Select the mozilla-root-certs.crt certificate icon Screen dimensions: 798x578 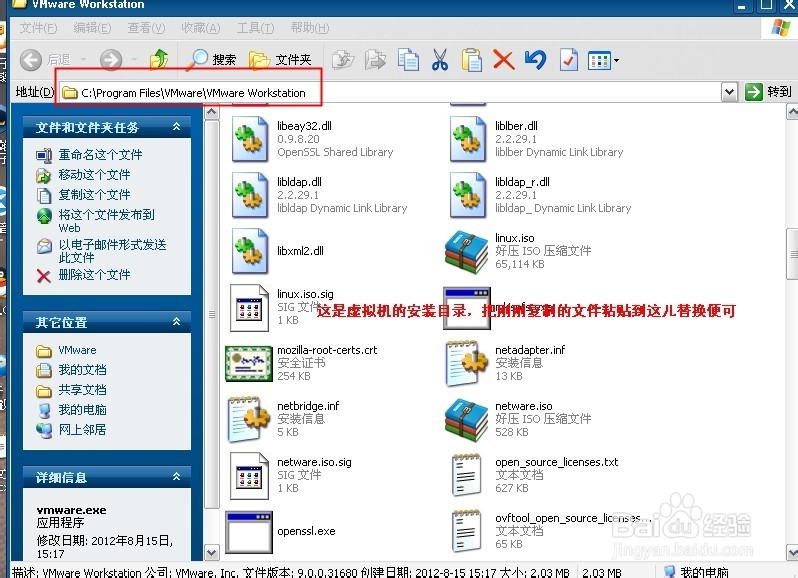point(249,363)
